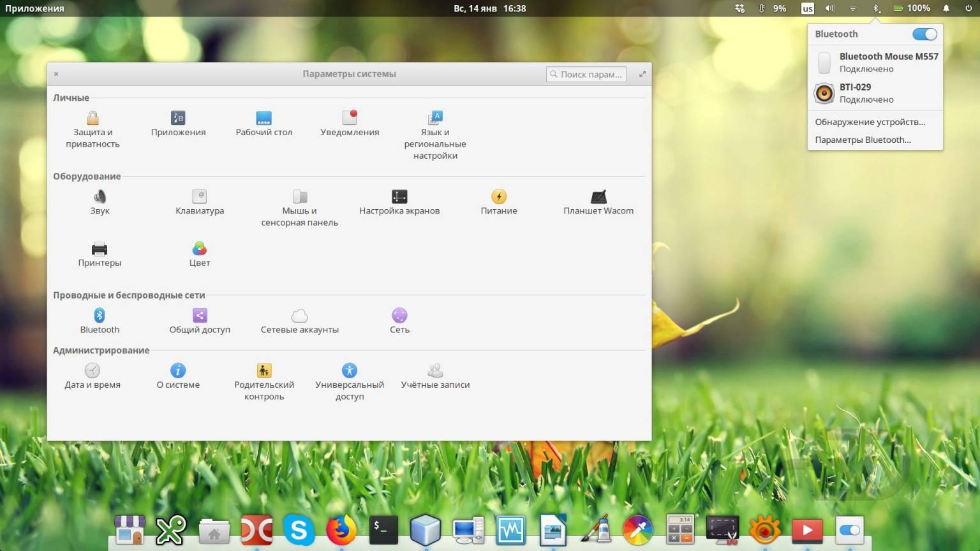This screenshot has width=980, height=551.
Task: Open Keyboard (Клавиатура) settings
Action: click(x=200, y=202)
